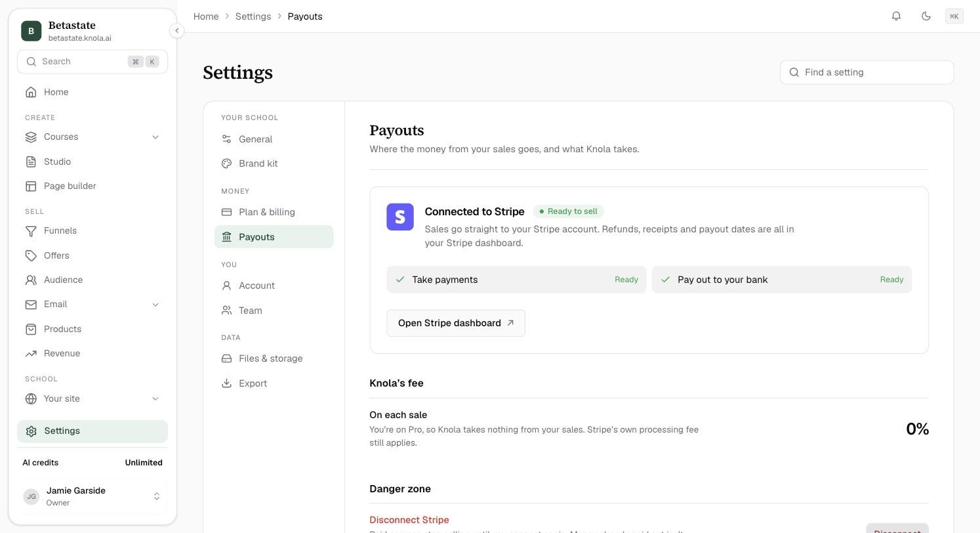Viewport: 980px width, 533px height.
Task: Click the AI credits Unlimited label
Action: tap(144, 463)
